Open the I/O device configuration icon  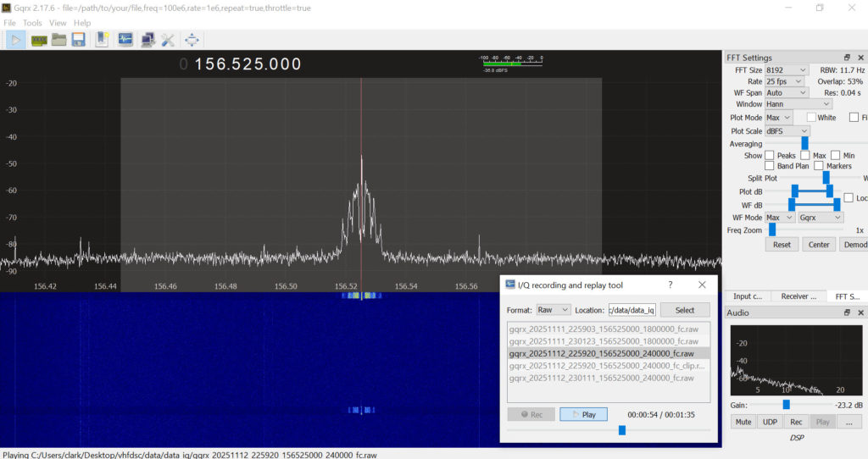click(38, 39)
